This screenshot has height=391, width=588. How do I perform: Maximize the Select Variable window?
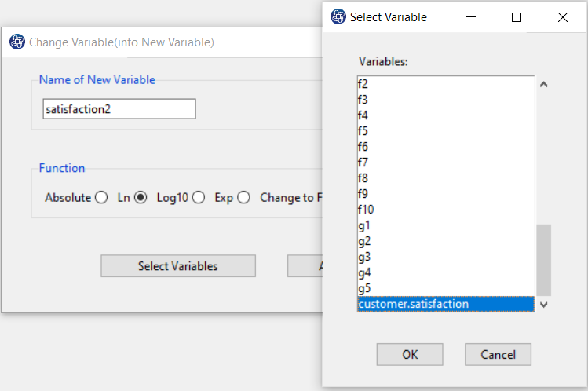pyautogui.click(x=516, y=16)
